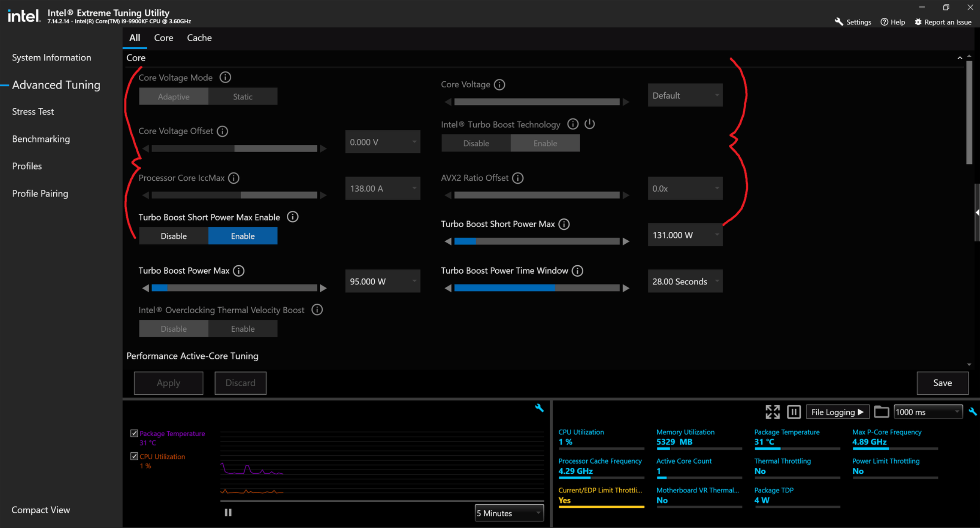Open the 28.00 Seconds time window dropdown

tap(685, 281)
